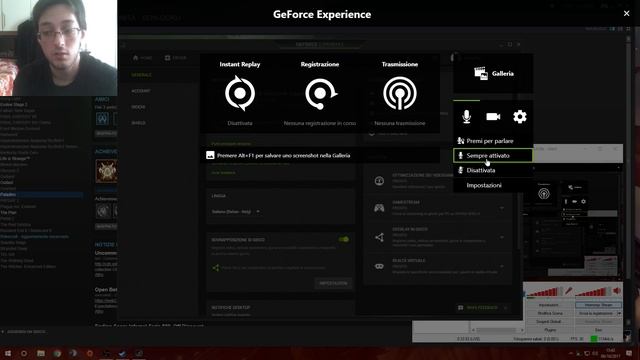This screenshot has width=640, height=360.
Task: Select Life is Strange in Steam list
Action: pyautogui.click(x=16, y=158)
